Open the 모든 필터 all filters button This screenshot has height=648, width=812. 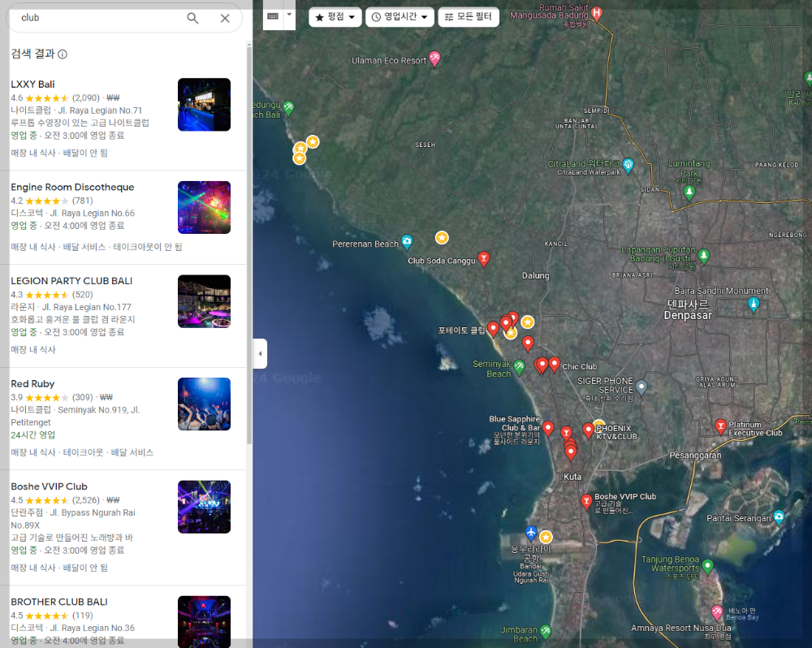click(x=469, y=17)
